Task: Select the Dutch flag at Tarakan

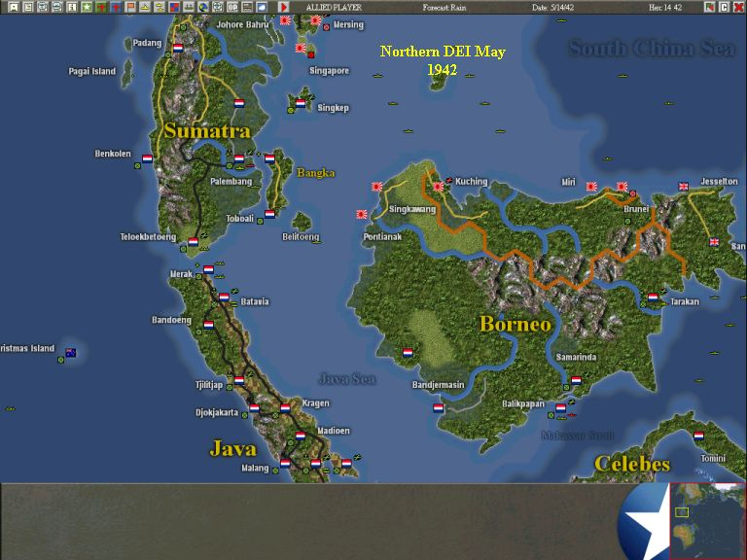Action: [653, 297]
